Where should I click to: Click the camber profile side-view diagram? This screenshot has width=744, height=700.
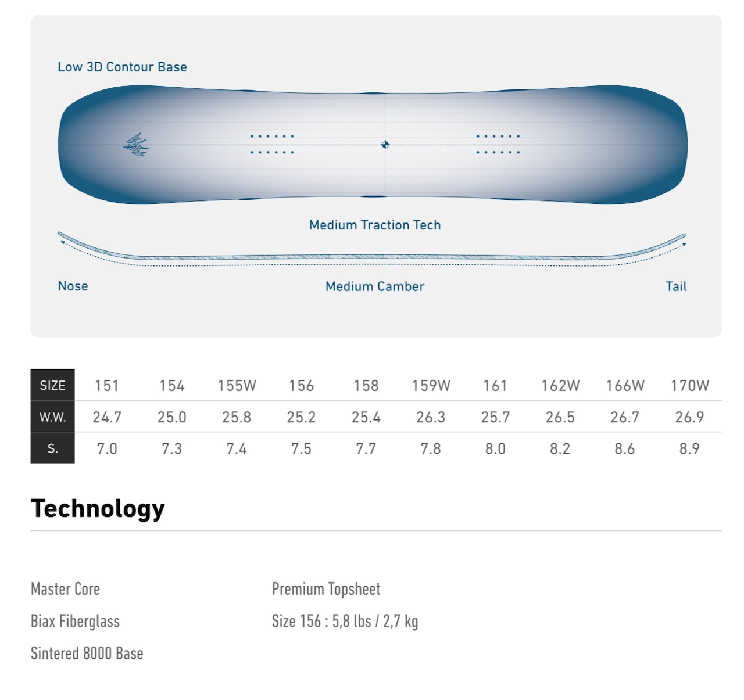372,250
